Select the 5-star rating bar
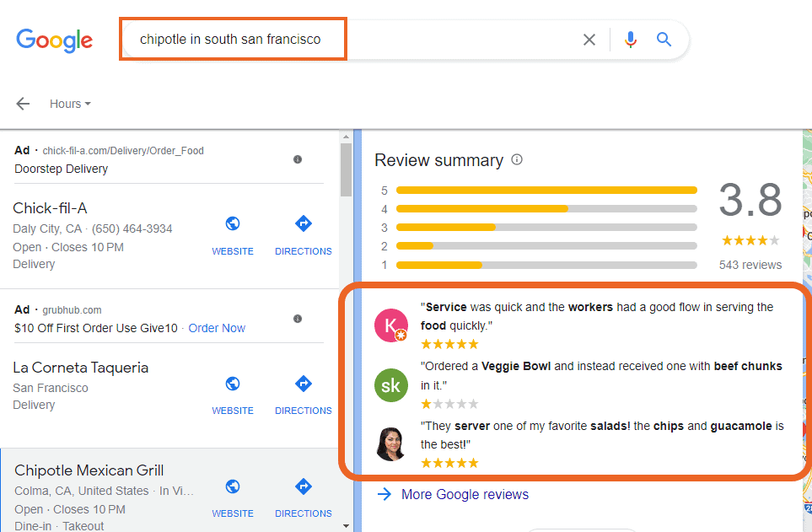Viewport: 812px width, 532px height. point(546,191)
